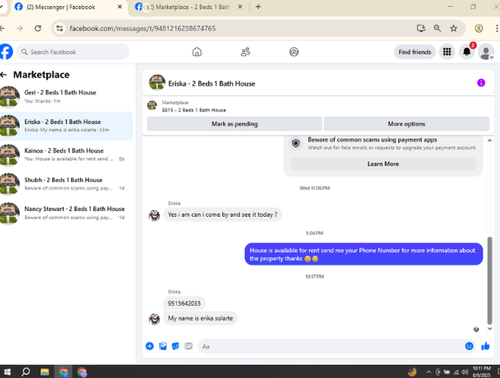Choose a GIF icon
The width and height of the screenshot is (500, 378).
(x=188, y=346)
